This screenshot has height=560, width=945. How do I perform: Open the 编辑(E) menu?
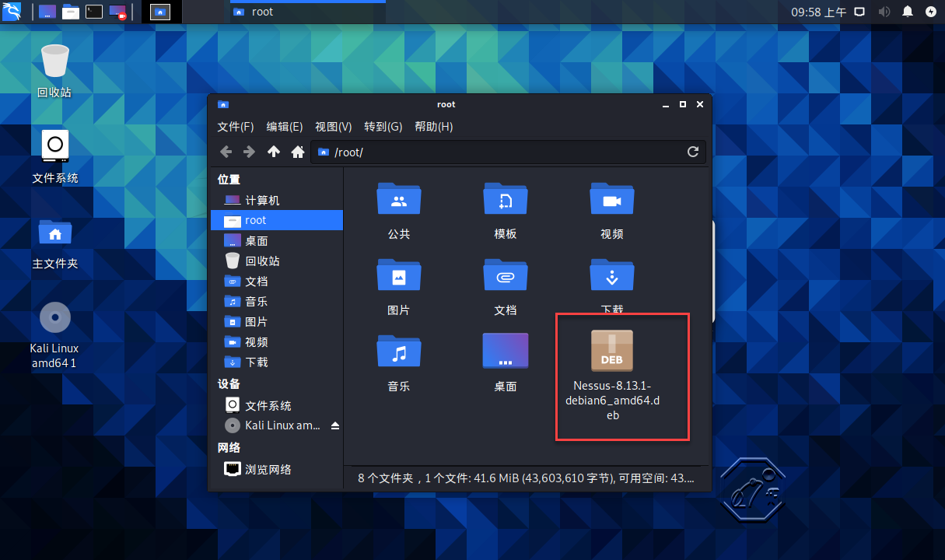click(x=285, y=126)
